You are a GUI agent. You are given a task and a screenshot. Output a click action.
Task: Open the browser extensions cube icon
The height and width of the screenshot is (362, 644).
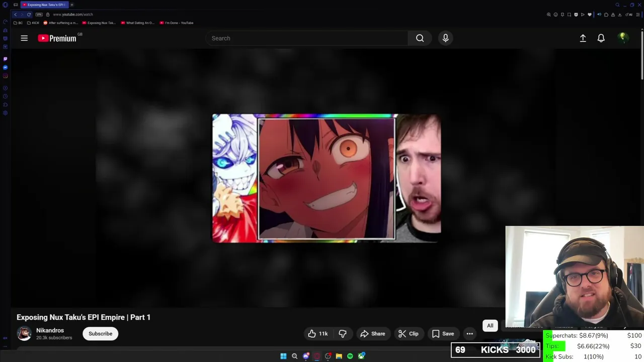[606, 15]
